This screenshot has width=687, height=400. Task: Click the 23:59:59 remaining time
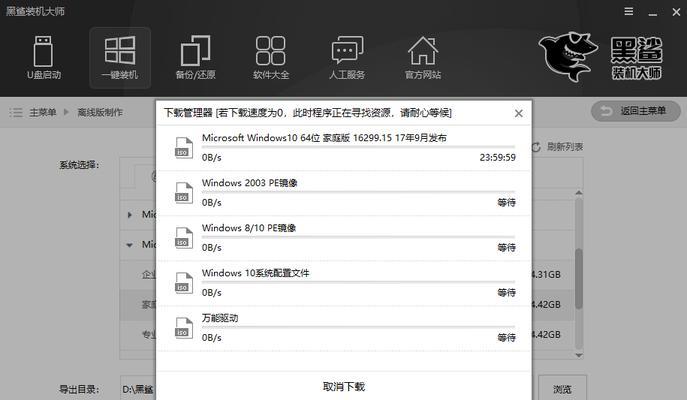[497, 157]
